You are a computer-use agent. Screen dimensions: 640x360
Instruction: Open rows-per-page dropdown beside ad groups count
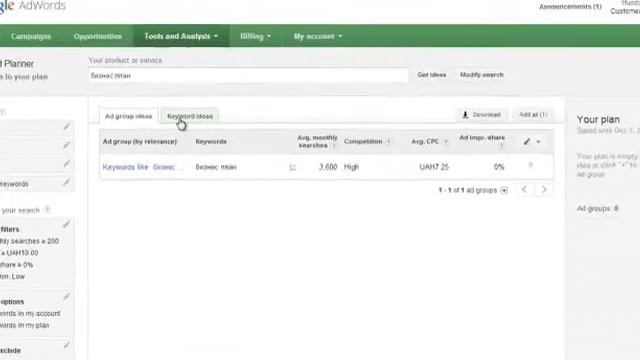coord(504,190)
